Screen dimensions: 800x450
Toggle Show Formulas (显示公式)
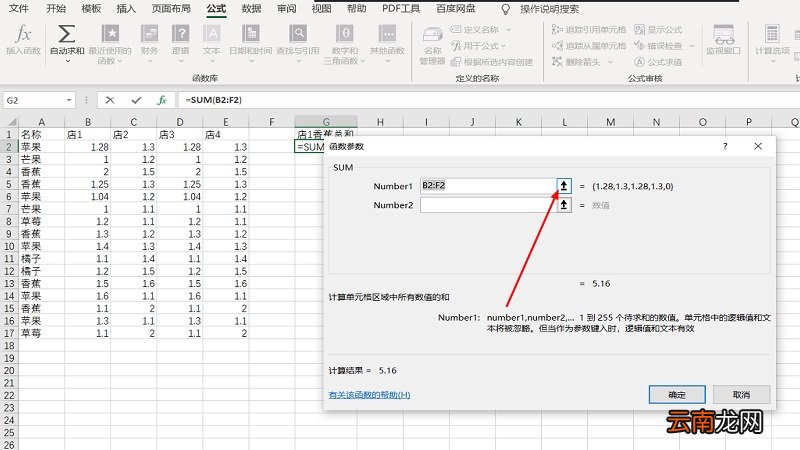pyautogui.click(x=658, y=30)
